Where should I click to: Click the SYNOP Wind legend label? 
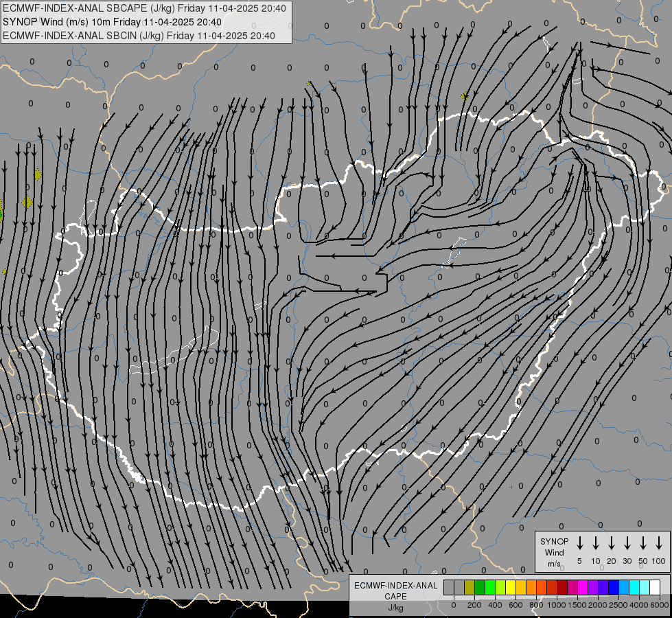coord(554,547)
